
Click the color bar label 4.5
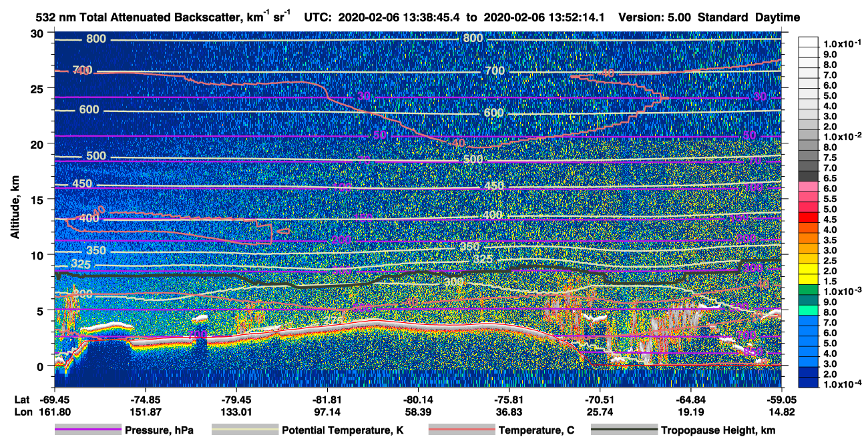tap(829, 219)
